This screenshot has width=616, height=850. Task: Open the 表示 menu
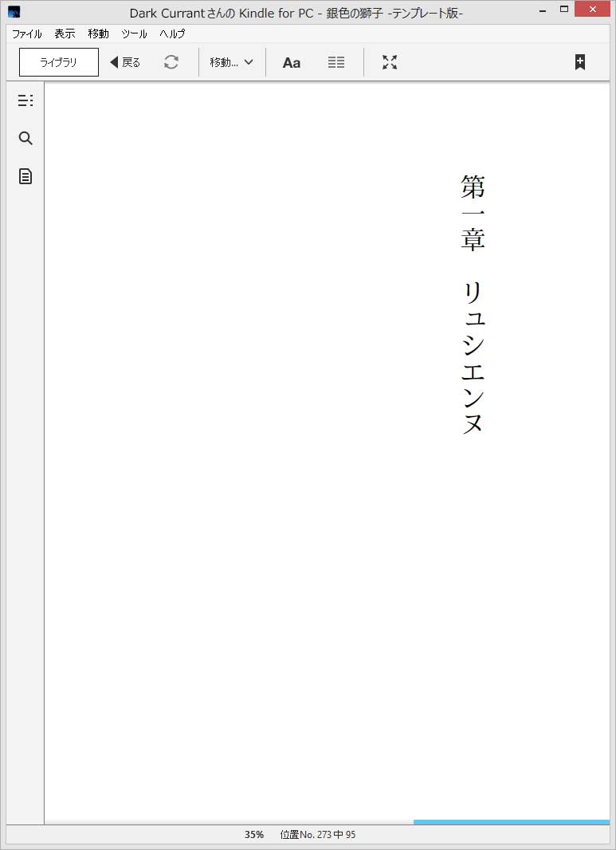pyautogui.click(x=65, y=33)
